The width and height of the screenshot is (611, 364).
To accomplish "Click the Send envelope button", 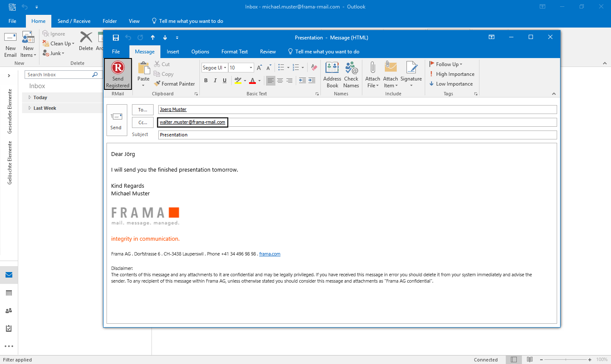I will coord(117,120).
